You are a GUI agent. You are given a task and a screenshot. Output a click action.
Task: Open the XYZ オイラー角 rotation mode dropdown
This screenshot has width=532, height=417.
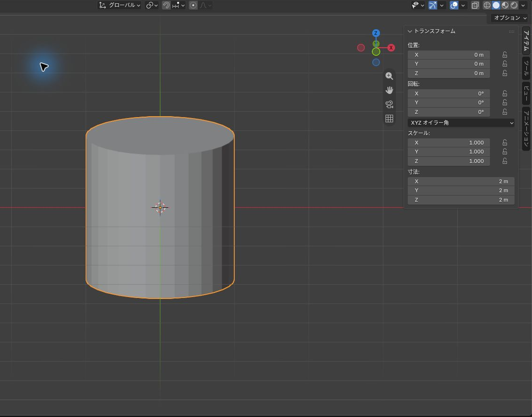coord(461,123)
